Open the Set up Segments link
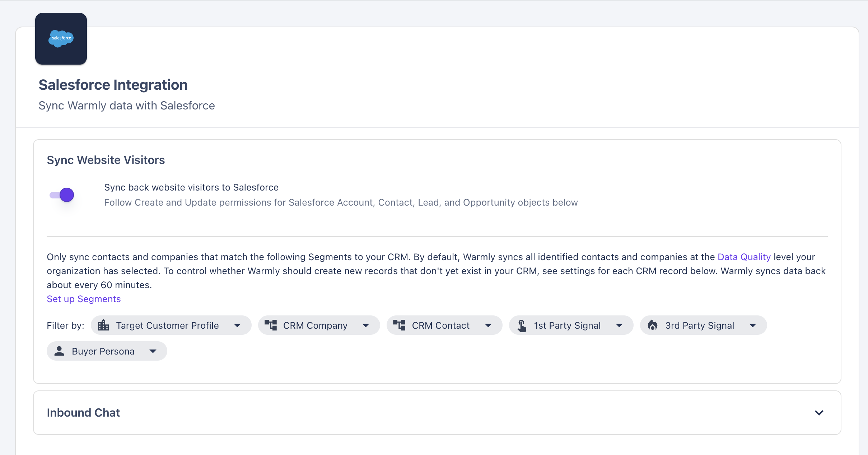Image resolution: width=868 pixels, height=455 pixels. [84, 299]
